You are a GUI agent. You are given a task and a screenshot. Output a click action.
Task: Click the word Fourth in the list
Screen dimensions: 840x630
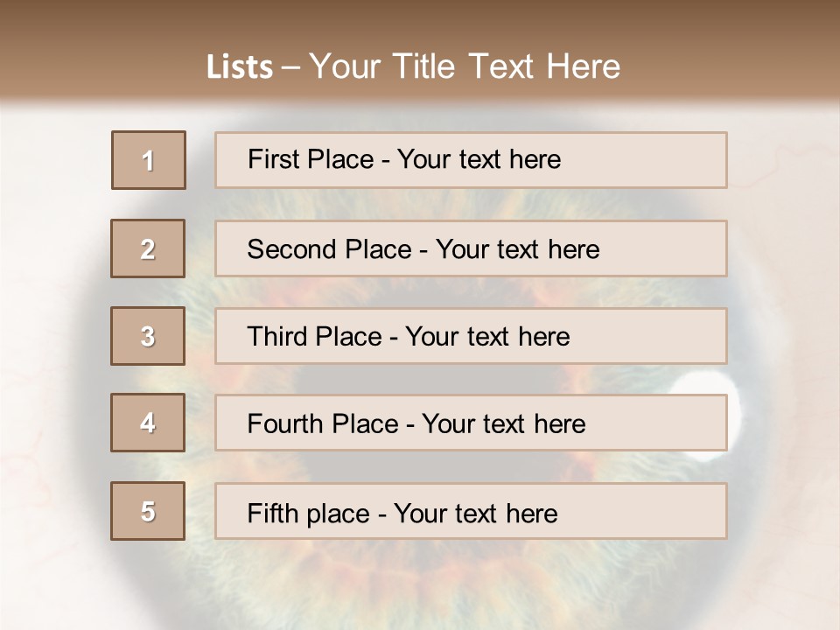285,424
